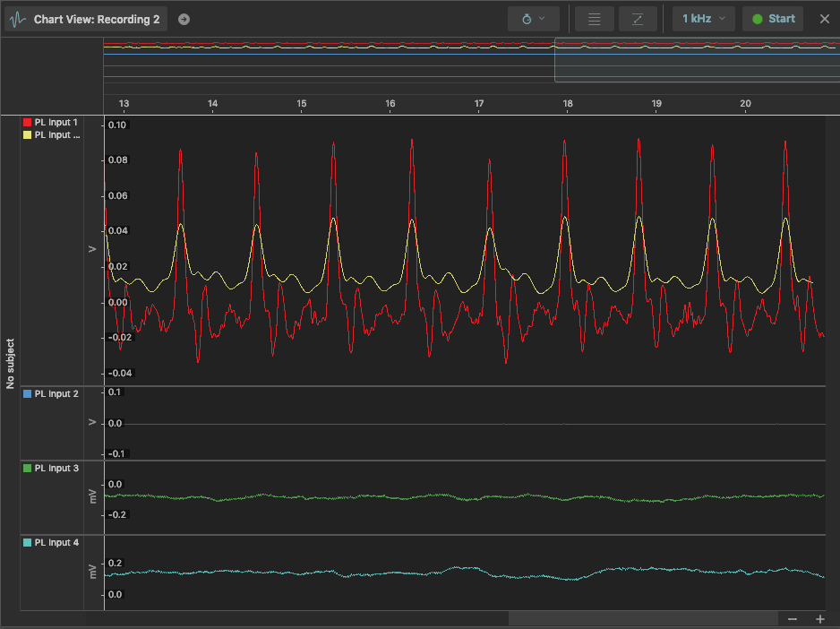Open the 1 kHz sampling rate dropdown

(703, 18)
